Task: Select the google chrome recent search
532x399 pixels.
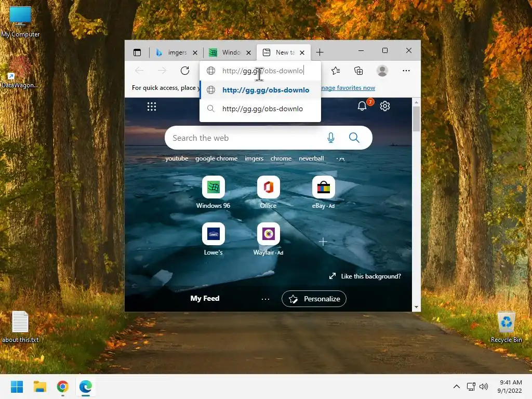Action: click(217, 158)
